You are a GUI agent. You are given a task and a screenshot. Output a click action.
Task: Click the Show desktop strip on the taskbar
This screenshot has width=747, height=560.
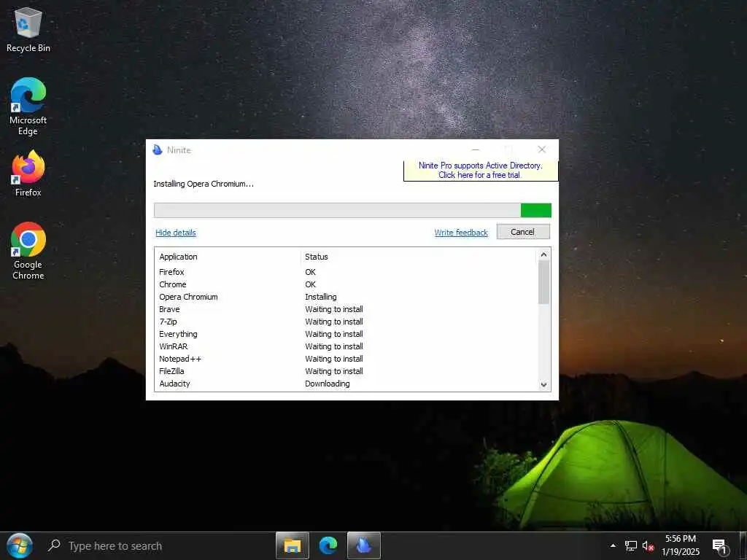pos(743,545)
